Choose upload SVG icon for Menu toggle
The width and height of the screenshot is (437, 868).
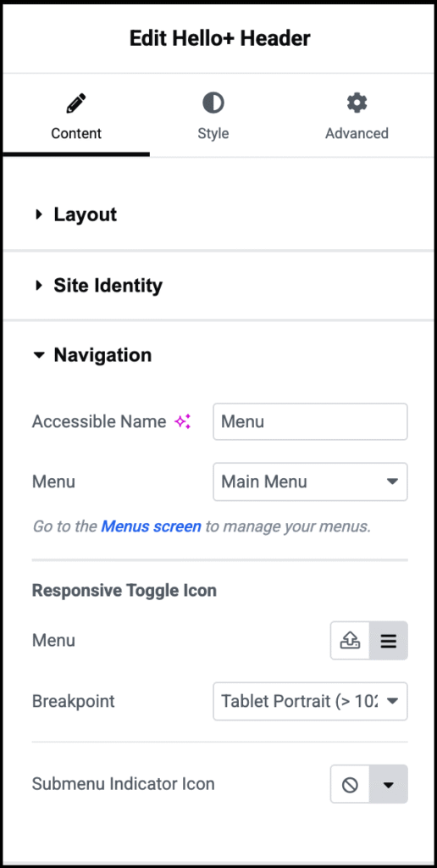tap(350, 641)
